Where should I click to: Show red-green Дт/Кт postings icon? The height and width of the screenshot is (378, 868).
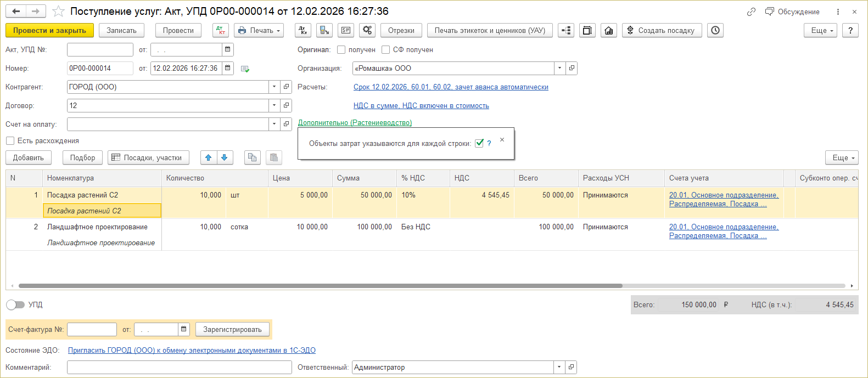[221, 30]
